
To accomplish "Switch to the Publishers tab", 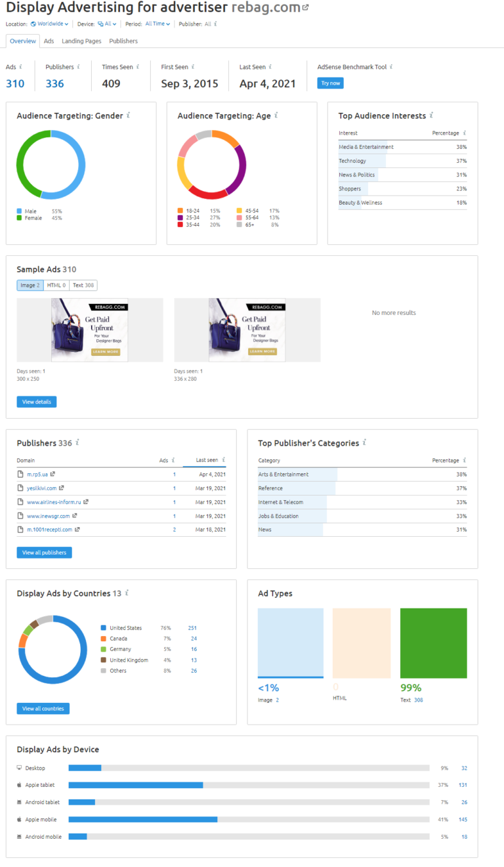I will [123, 41].
